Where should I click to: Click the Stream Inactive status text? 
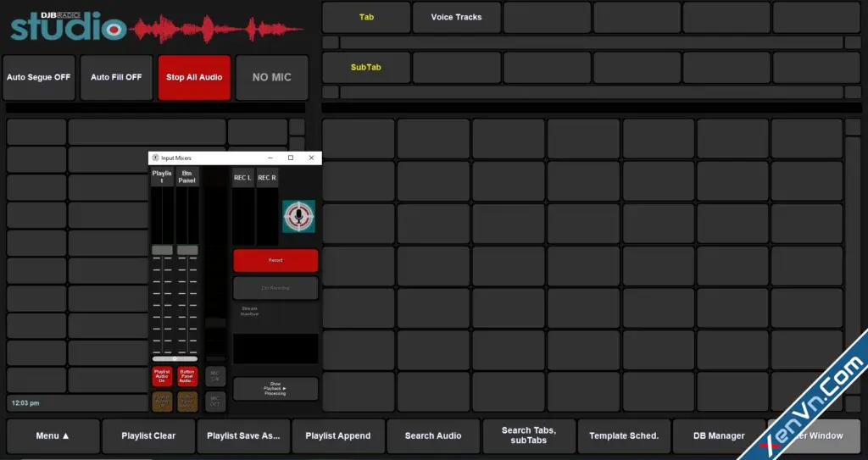coord(249,311)
